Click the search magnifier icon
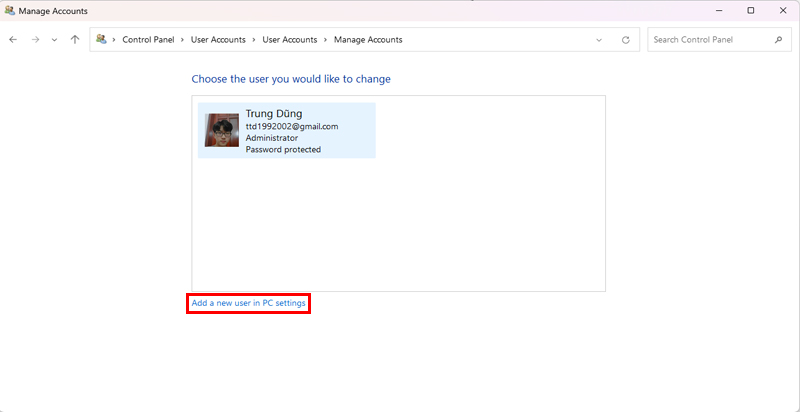 pyautogui.click(x=778, y=40)
